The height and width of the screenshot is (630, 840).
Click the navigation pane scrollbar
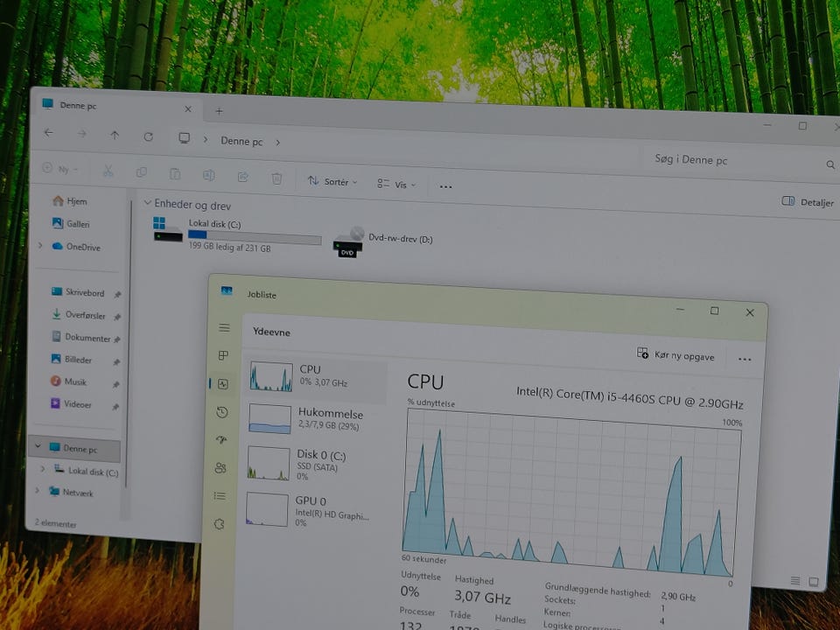coord(129,343)
